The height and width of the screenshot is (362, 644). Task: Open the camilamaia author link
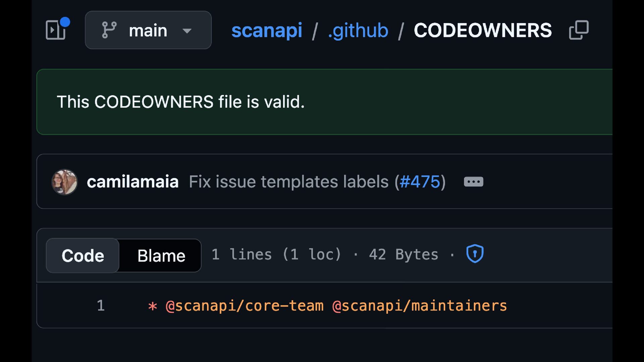click(132, 182)
